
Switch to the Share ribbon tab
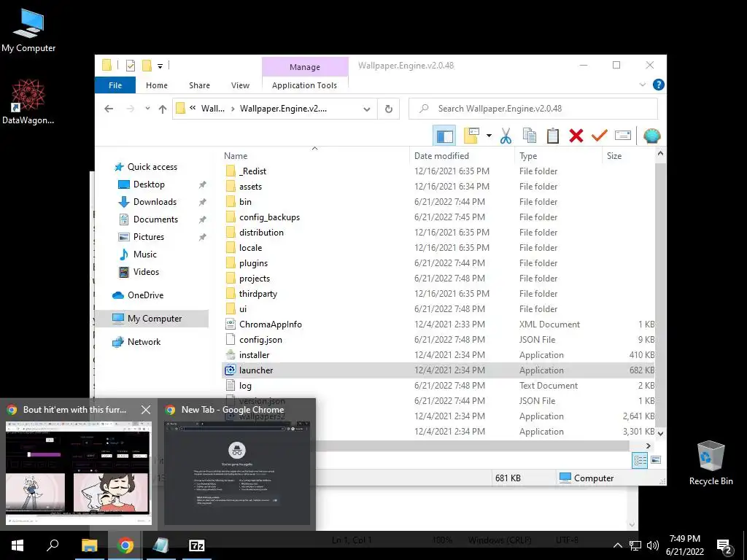click(x=199, y=85)
